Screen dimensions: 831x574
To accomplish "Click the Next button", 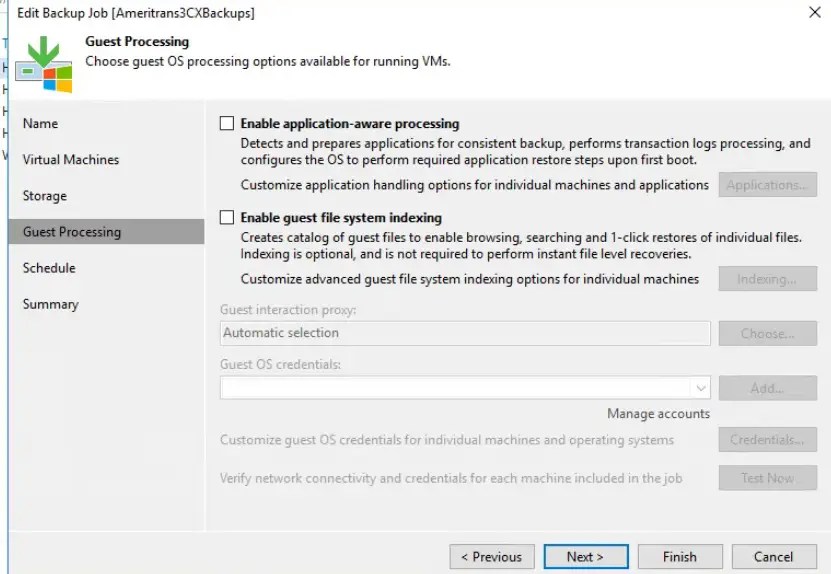I will pos(586,557).
